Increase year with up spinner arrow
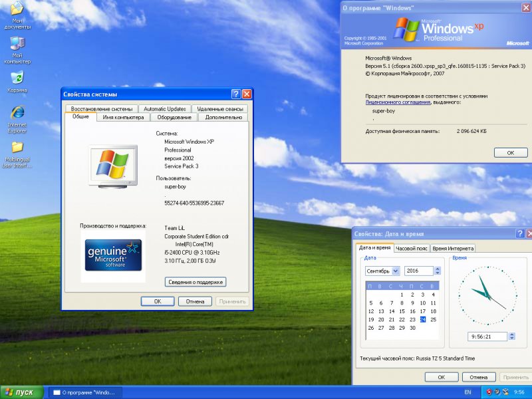This screenshot has width=532, height=399. [438, 269]
